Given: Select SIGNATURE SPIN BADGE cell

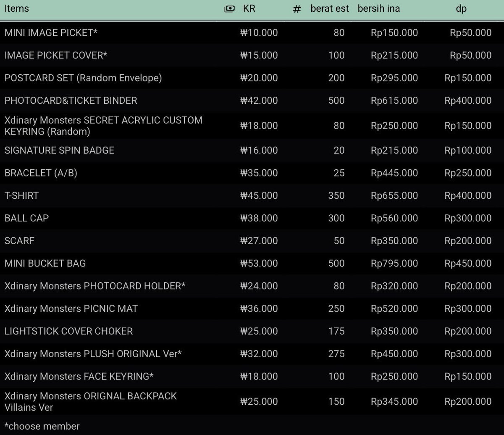Looking at the screenshot, I should coord(59,150).
